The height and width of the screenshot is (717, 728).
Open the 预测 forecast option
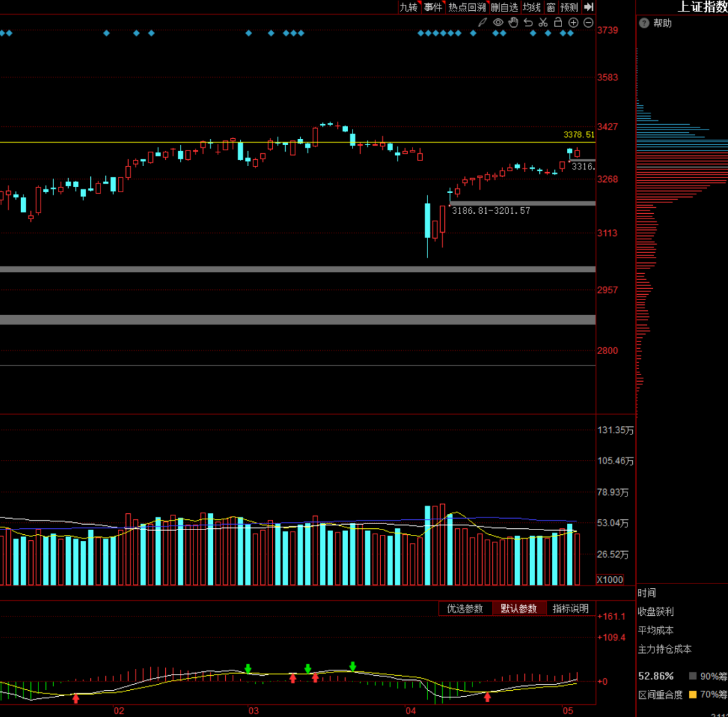569,7
